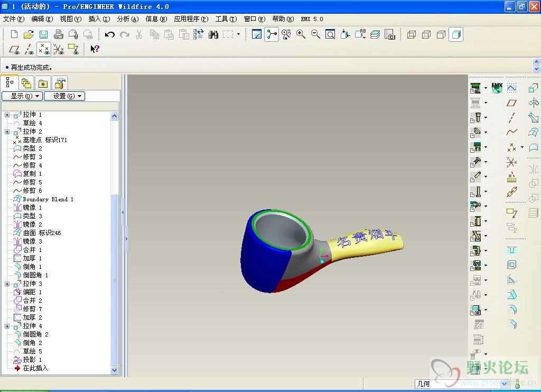Image resolution: width=541 pixels, height=392 pixels.
Task: Save the model with the disk icon
Action: (43, 34)
